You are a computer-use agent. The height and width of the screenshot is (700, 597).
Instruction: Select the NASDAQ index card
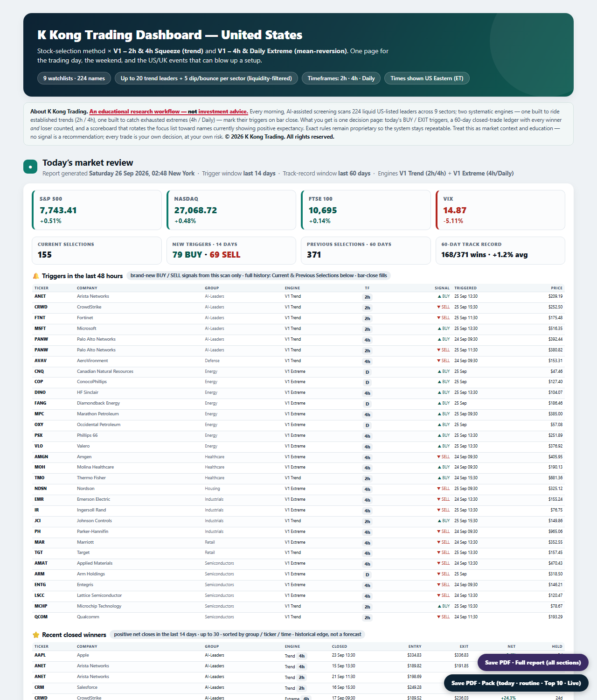[x=231, y=210]
